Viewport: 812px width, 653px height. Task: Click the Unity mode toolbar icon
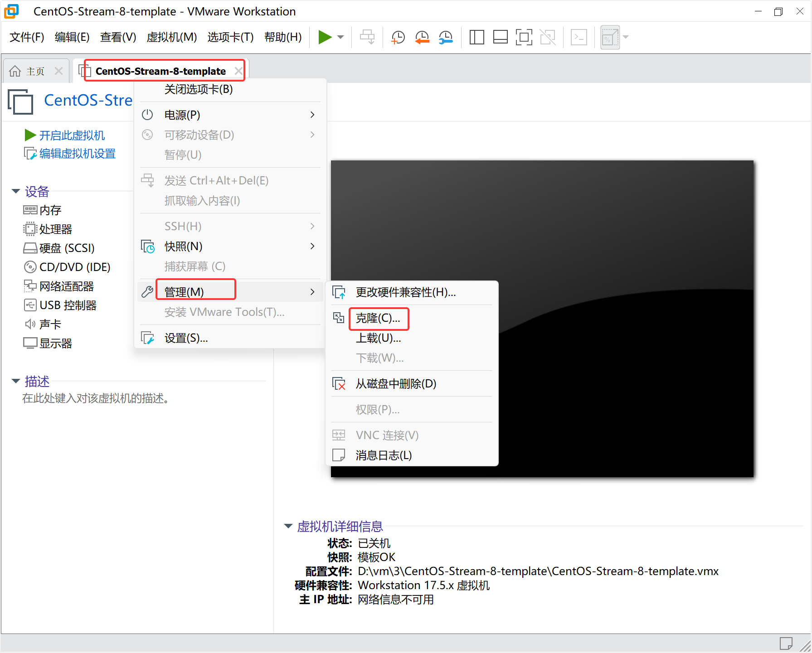pos(548,37)
